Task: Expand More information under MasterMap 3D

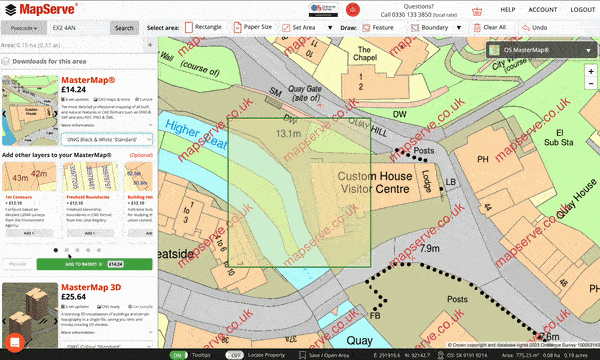Action: click(106, 332)
